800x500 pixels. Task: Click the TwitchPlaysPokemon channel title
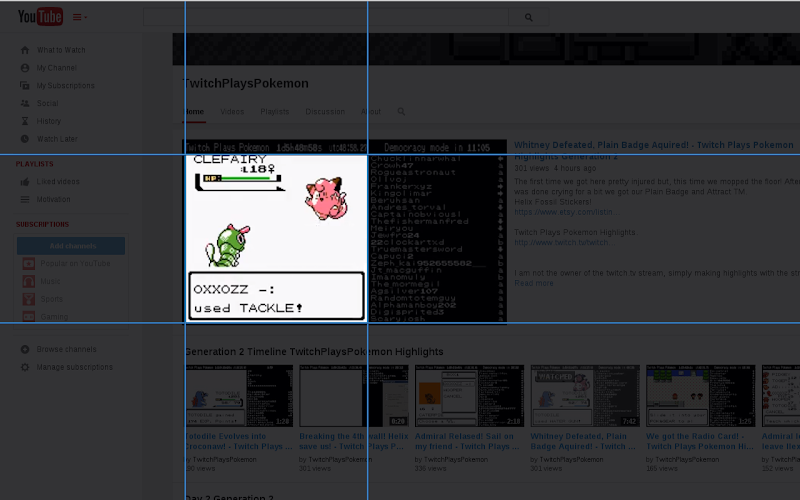[x=246, y=84]
